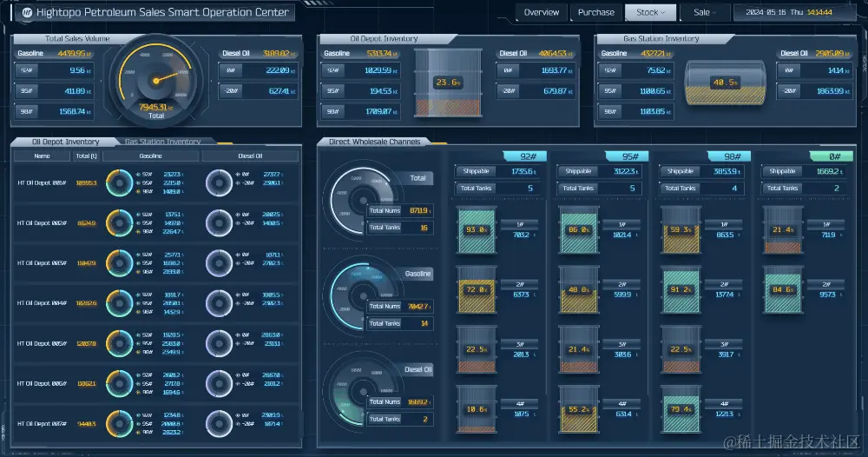
Task: Click the Total Sales Volume speedometer gauge
Action: (156, 81)
